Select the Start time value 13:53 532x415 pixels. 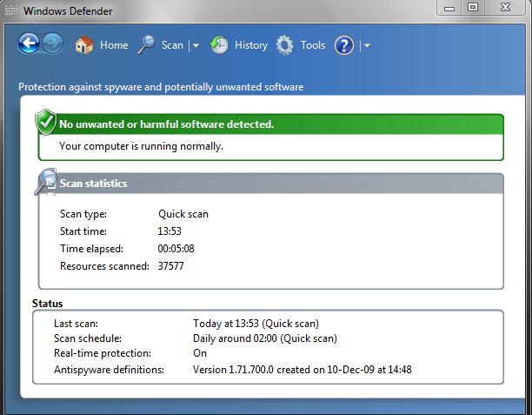click(170, 231)
